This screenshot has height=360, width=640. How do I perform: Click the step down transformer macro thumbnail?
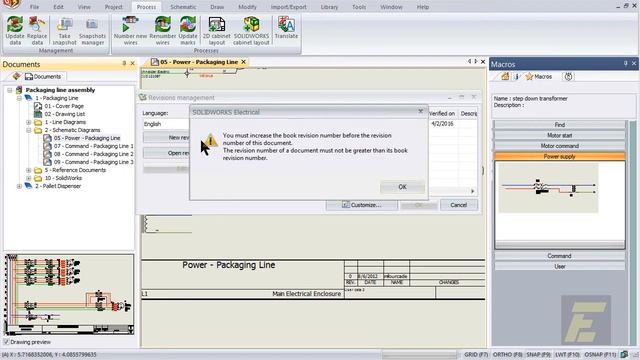pos(548,188)
